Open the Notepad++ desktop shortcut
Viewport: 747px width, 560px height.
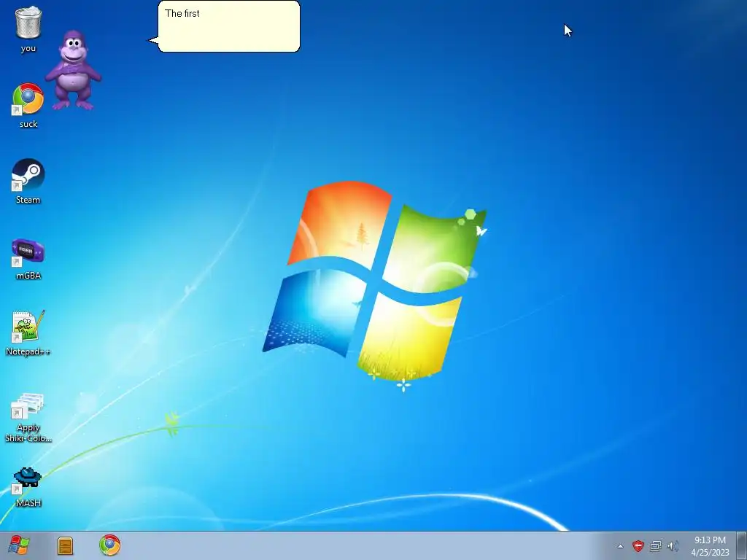click(28, 332)
